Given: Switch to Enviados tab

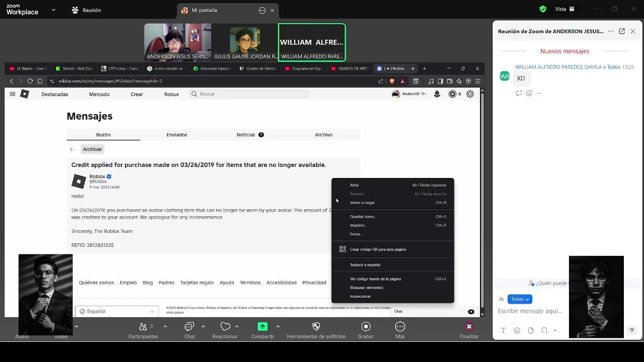Looking at the screenshot, I should coord(177,135).
